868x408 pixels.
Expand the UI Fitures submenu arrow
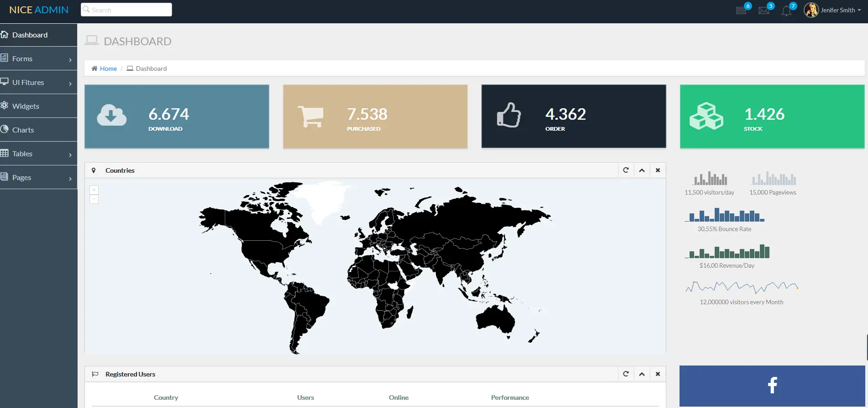[70, 84]
